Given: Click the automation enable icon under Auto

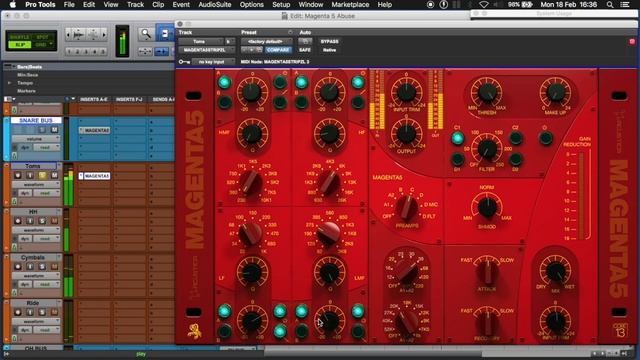Looking at the screenshot, I should (x=305, y=41).
